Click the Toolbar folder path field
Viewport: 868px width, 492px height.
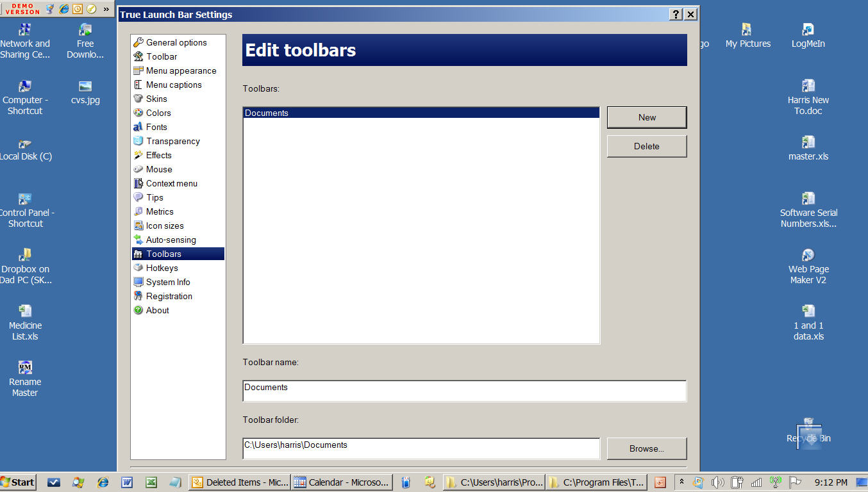421,448
